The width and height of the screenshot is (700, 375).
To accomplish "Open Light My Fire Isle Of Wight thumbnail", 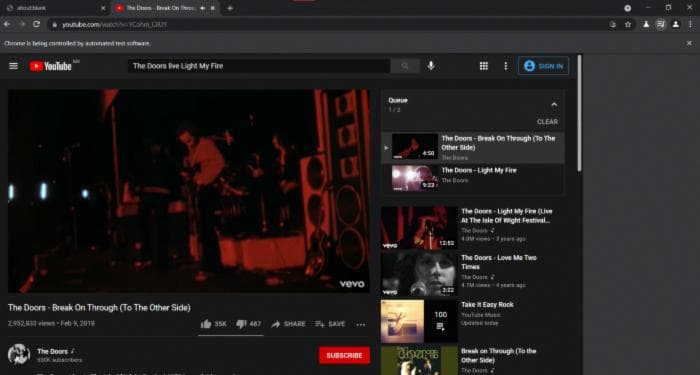I will (x=419, y=228).
